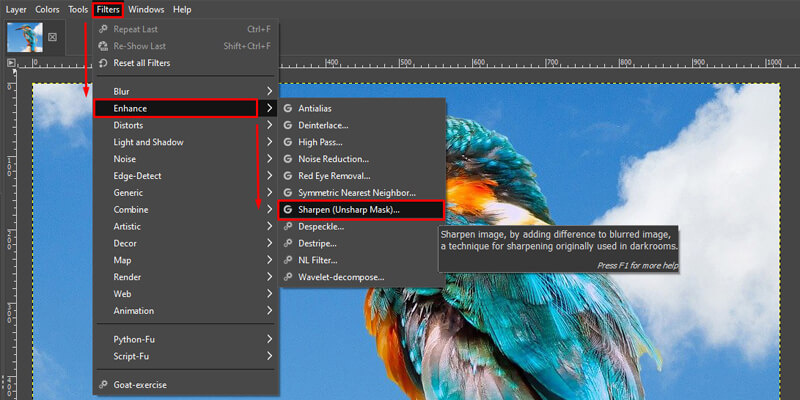Screen dimensions: 800x400
Task: Select Sharpen (Unsharp Mask) filter
Action: coord(361,210)
